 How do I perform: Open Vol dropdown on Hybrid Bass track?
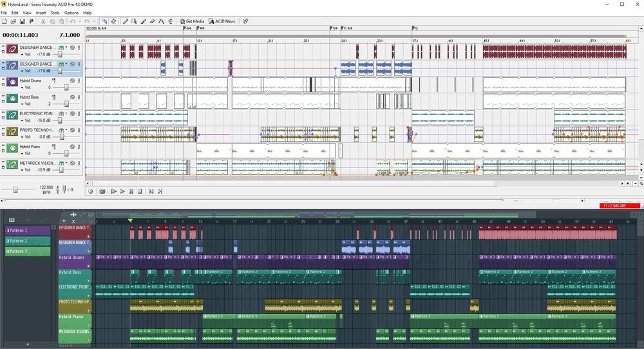point(22,104)
